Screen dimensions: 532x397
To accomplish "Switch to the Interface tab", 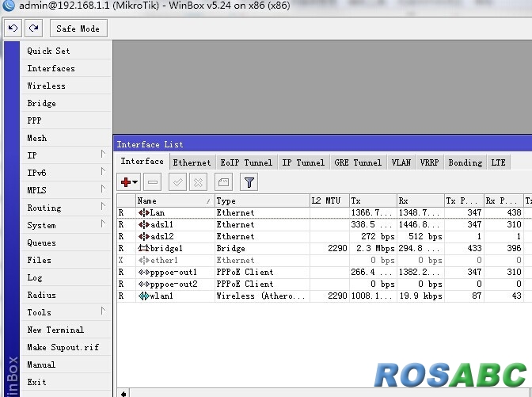I will 142,162.
